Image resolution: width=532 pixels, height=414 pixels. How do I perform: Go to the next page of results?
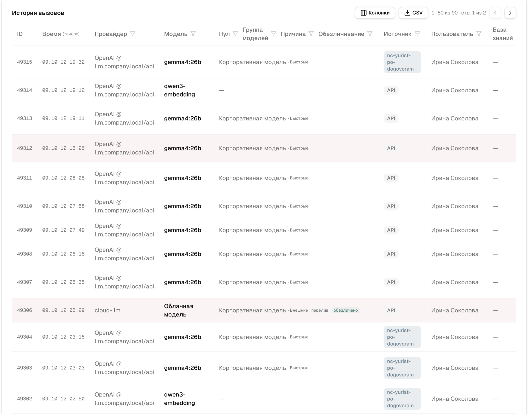coord(510,13)
